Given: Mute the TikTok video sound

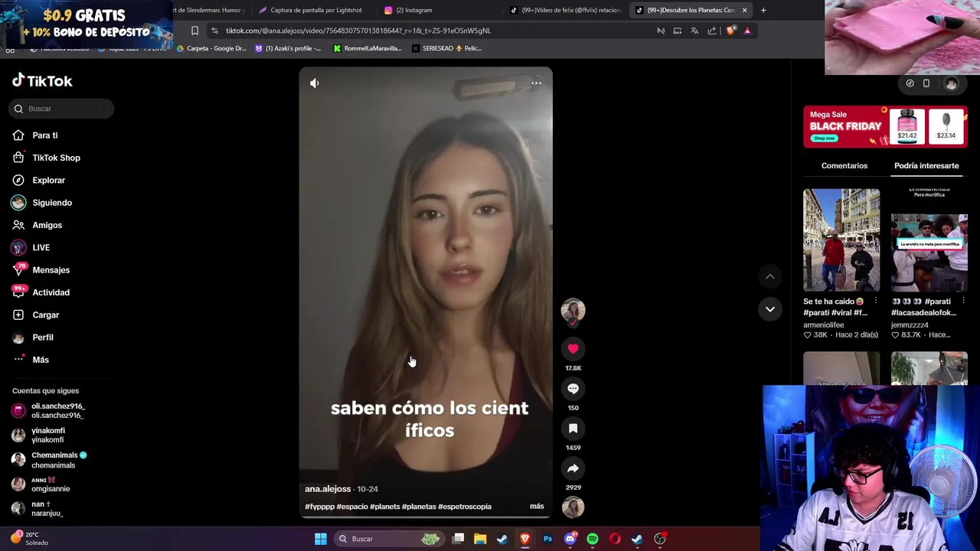Looking at the screenshot, I should click(315, 83).
